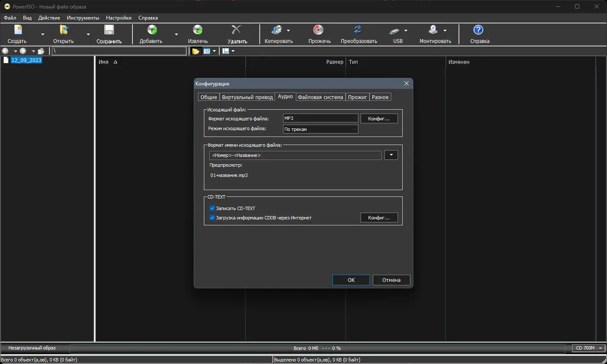Open the view mode dropdown arrow
Image resolution: width=607 pixels, height=364 pixels.
click(x=214, y=51)
